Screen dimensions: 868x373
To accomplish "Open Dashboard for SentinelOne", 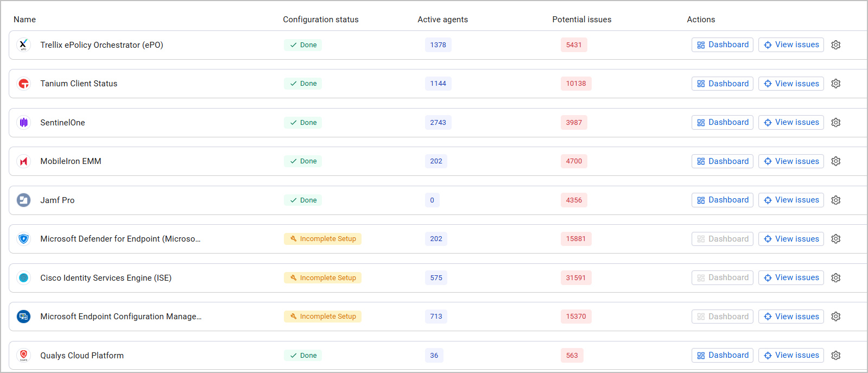I will coord(723,123).
